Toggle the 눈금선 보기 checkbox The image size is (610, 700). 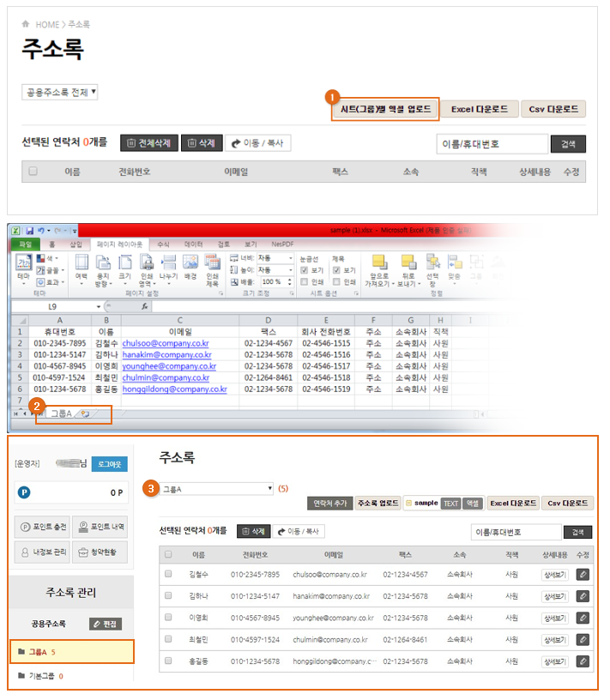click(x=305, y=269)
